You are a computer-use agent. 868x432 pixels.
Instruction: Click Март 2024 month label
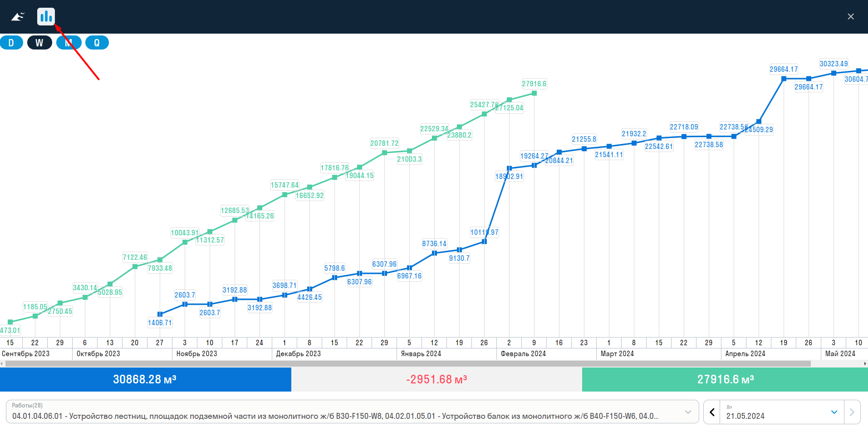coord(618,353)
